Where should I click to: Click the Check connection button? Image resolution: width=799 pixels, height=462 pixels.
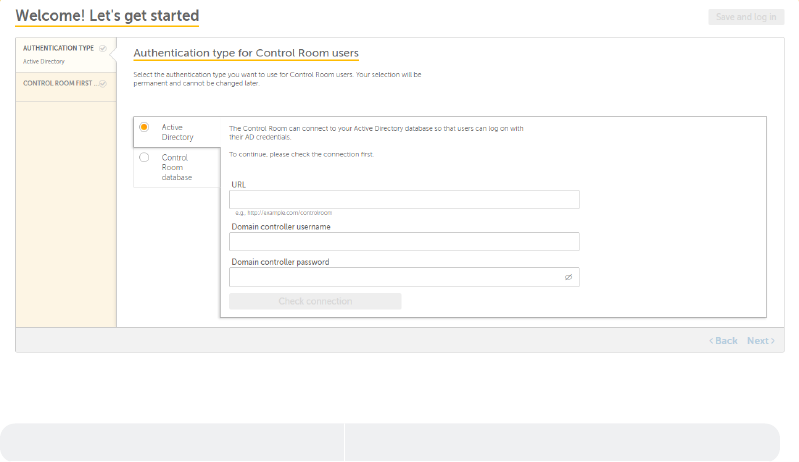(315, 301)
